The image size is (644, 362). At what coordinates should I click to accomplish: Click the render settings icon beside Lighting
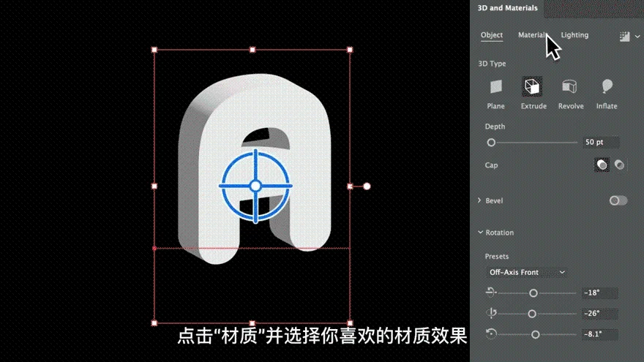(624, 36)
